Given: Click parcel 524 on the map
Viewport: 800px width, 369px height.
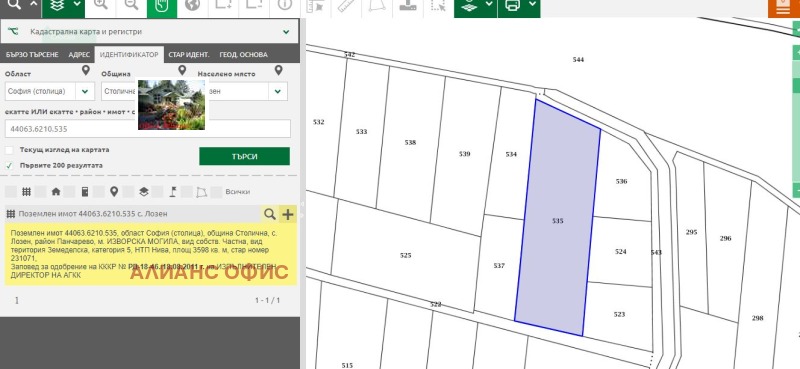Looking at the screenshot, I should 620,252.
